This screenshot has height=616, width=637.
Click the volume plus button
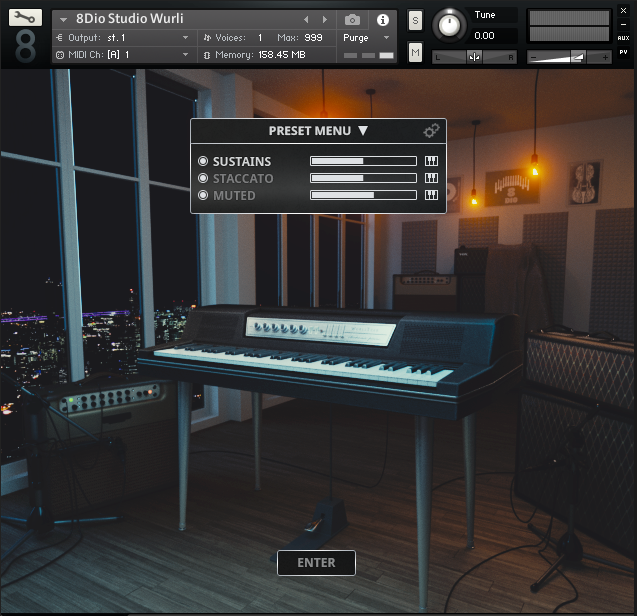click(x=605, y=57)
